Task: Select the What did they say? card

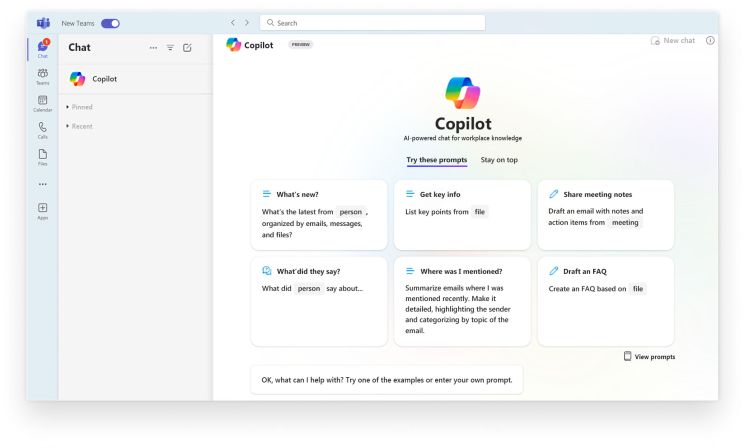Action: pos(319,302)
